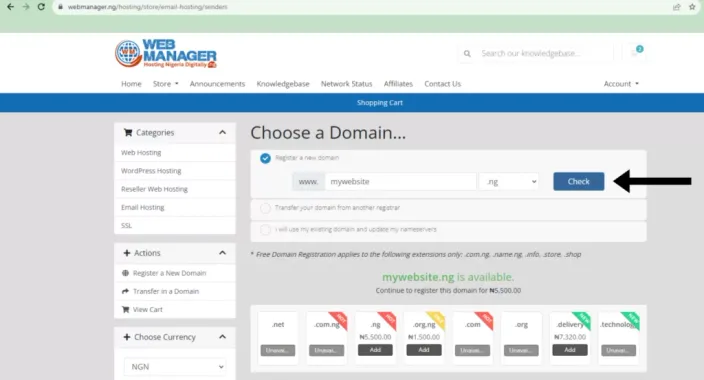Click the knowledgebase search magnifier icon
Screen dimensions: 704x380
click(x=467, y=53)
